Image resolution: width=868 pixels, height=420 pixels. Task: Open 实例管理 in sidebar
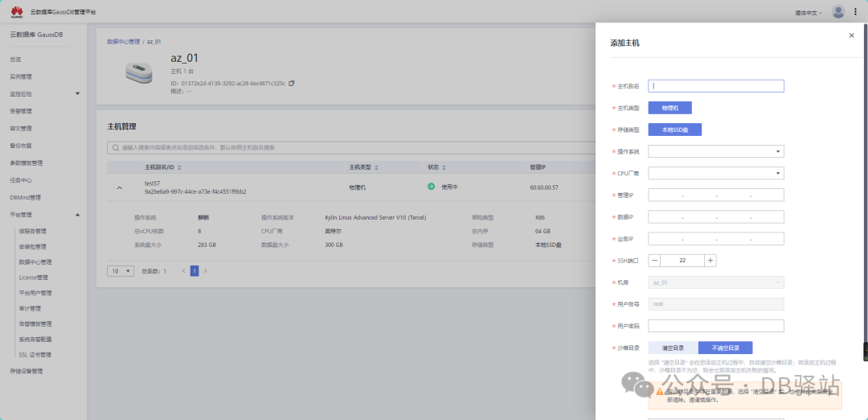(21, 76)
